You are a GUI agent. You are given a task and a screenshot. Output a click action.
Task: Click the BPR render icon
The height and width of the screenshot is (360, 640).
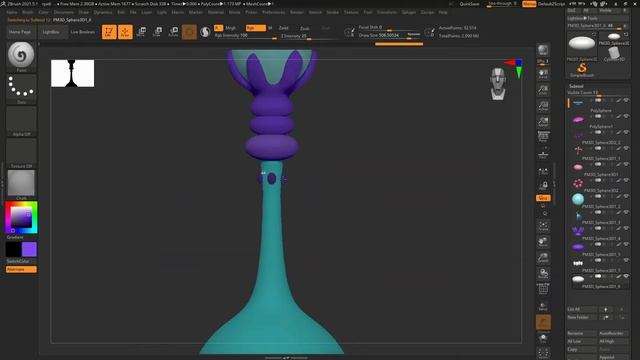(x=543, y=50)
